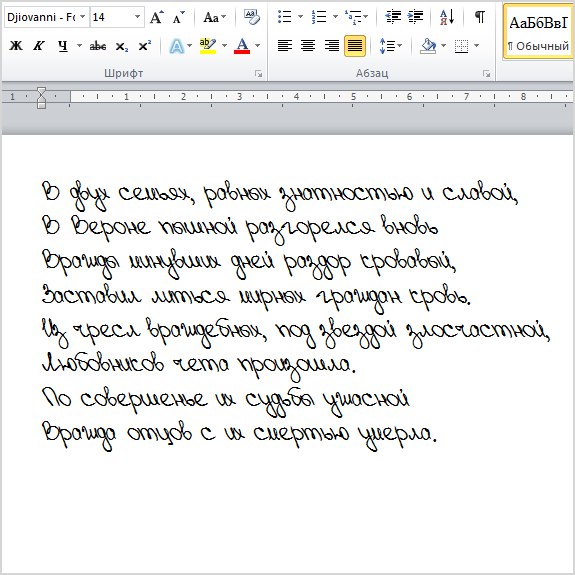
Task: Click the borders icon
Action: [x=461, y=46]
